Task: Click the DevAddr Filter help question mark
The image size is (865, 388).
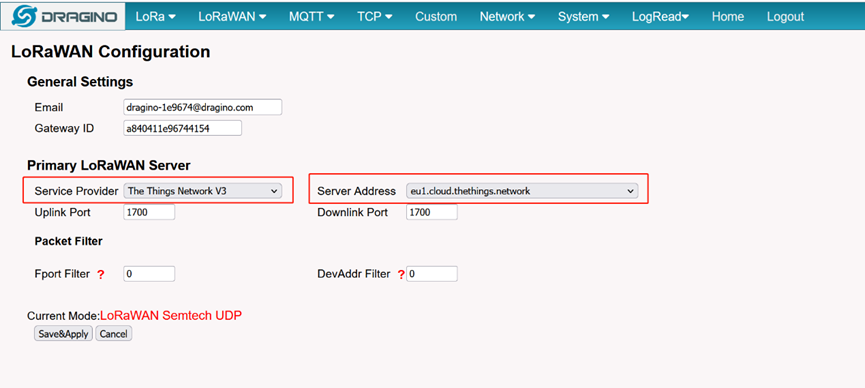Action: pyautogui.click(x=401, y=274)
